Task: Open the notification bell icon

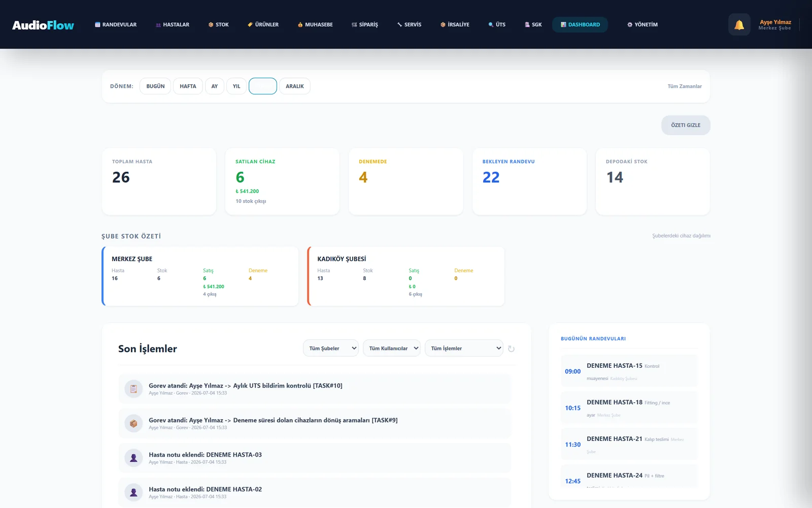Action: (739, 24)
